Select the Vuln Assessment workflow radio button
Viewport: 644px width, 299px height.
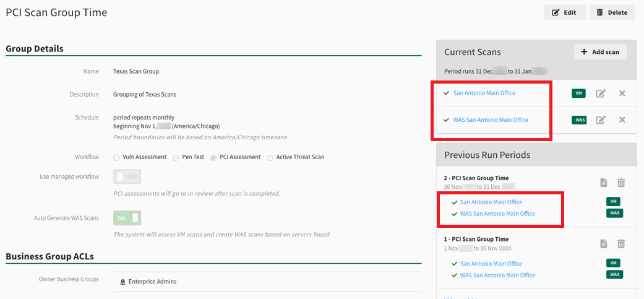tap(117, 157)
